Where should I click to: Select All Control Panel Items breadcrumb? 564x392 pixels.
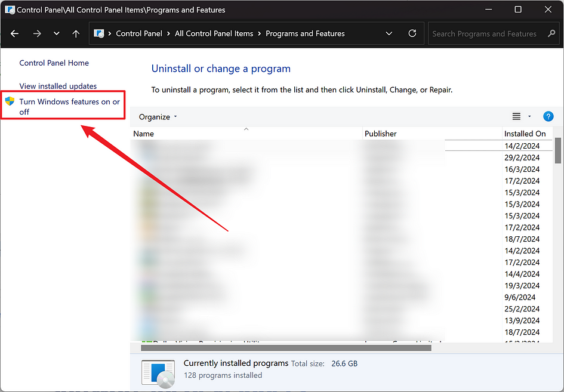(214, 33)
